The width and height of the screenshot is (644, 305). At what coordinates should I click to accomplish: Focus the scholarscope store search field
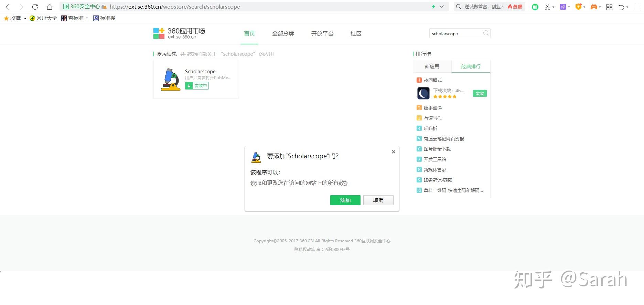pyautogui.click(x=455, y=33)
